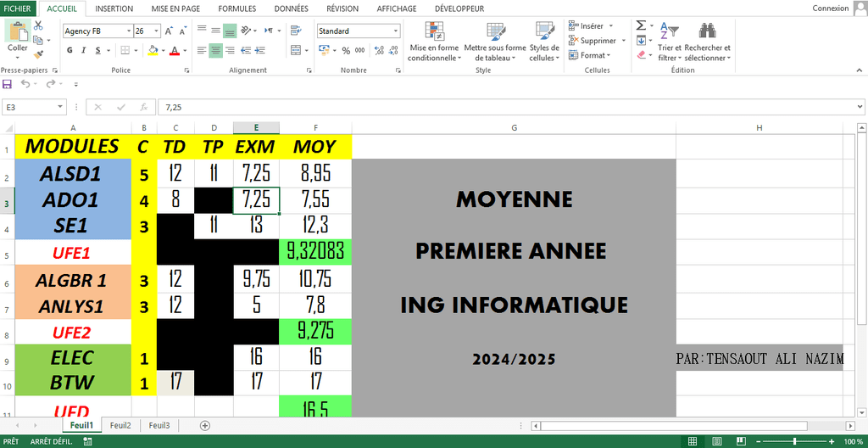The height and width of the screenshot is (448, 868).
Task: Click the text orientation icon
Action: click(x=247, y=31)
